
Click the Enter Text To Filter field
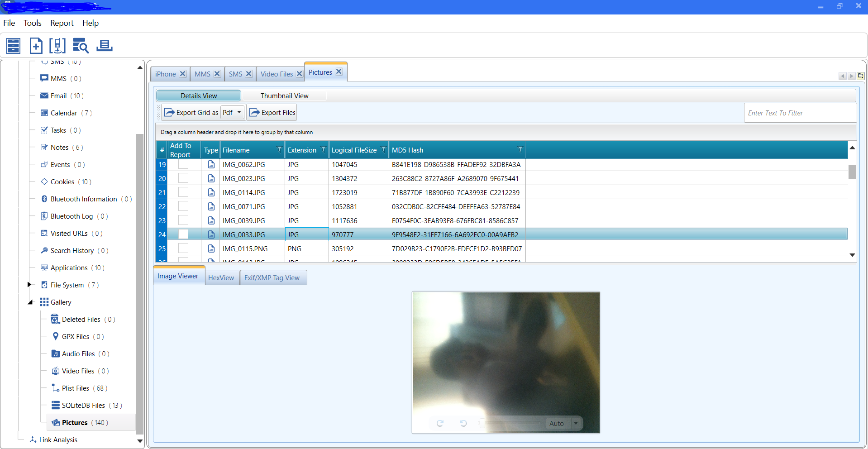[800, 113]
